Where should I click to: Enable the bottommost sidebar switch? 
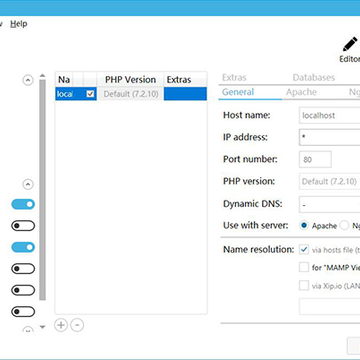click(x=23, y=312)
